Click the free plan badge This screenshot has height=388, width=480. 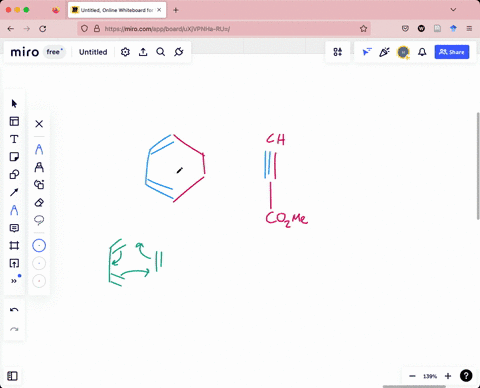coord(54,52)
